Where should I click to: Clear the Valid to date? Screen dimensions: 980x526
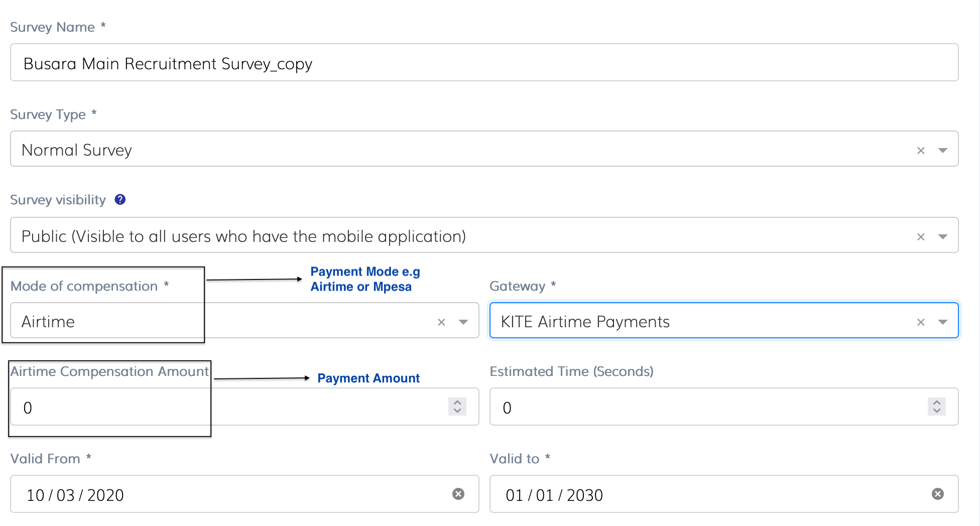pos(937,494)
